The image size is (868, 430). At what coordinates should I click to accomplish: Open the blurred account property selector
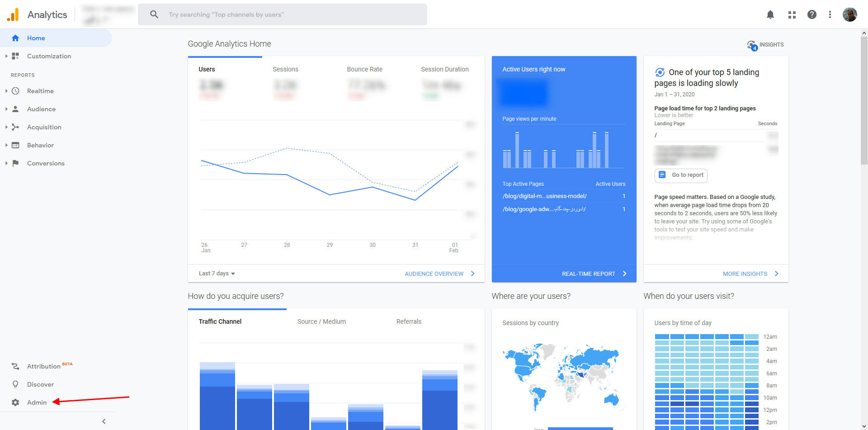click(x=108, y=14)
